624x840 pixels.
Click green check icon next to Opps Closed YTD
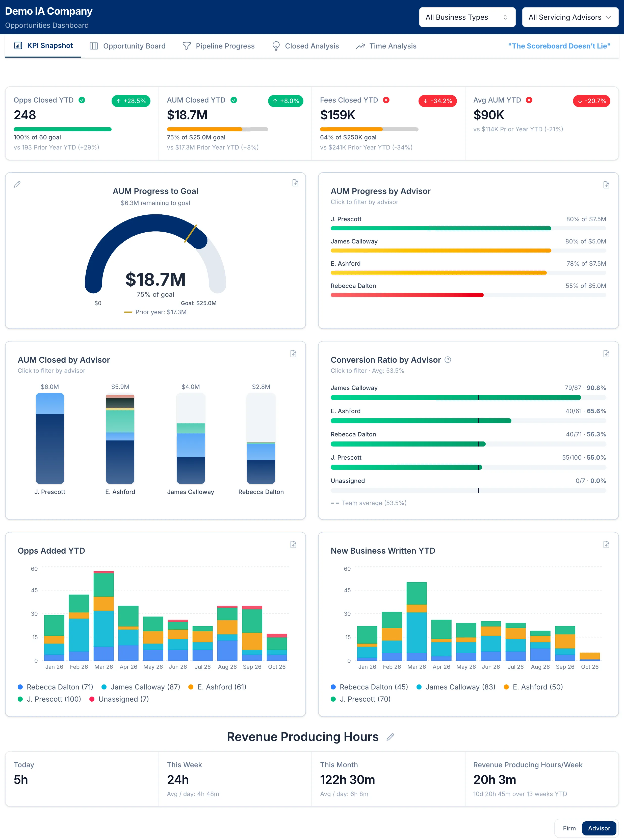coord(82,100)
